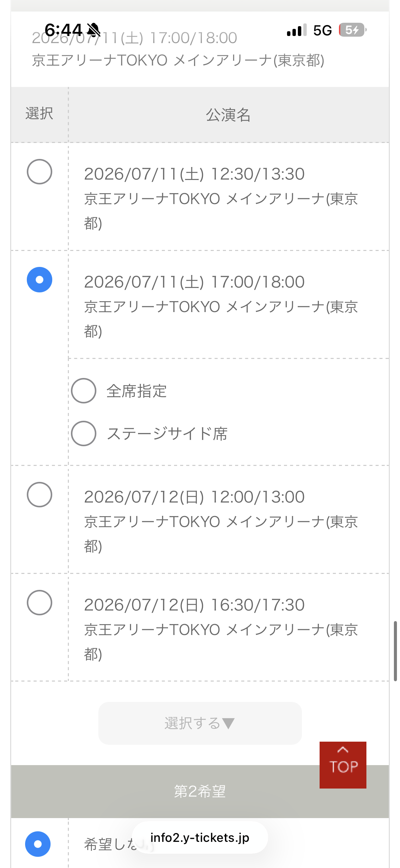400x868 pixels.
Task: Tap the 5G network indicator
Action: [322, 30]
